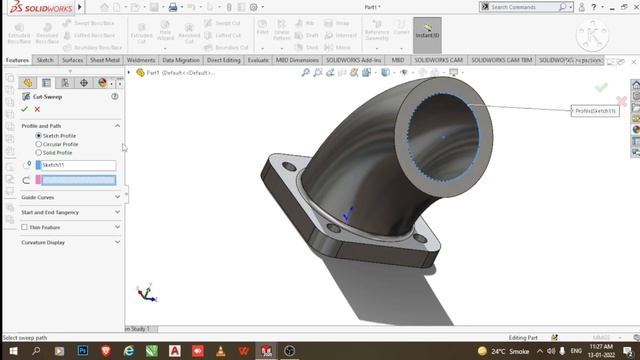The image size is (640, 360).
Task: Open the PropertyManager tab icon
Action: 47,83
